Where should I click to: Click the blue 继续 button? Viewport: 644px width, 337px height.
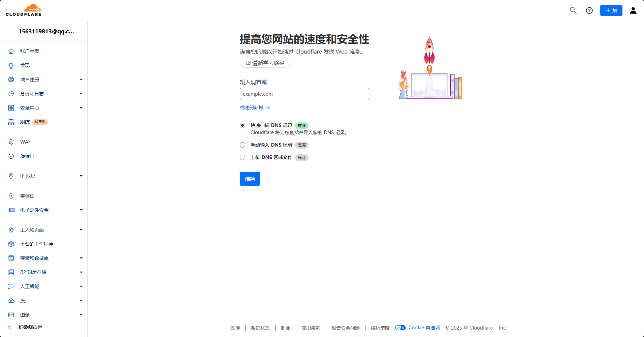click(250, 179)
